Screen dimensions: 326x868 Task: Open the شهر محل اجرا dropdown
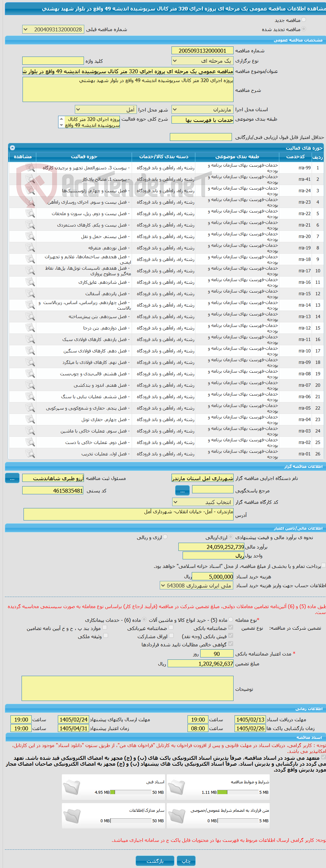pyautogui.click(x=106, y=110)
